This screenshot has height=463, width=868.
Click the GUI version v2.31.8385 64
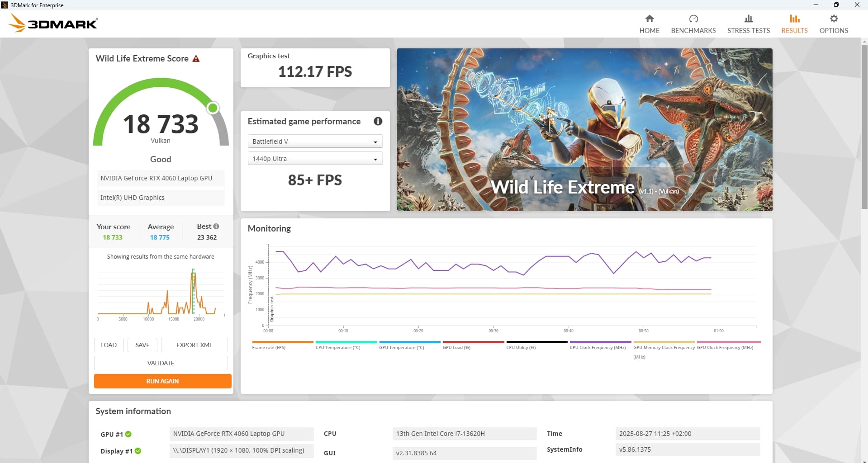click(x=465, y=453)
